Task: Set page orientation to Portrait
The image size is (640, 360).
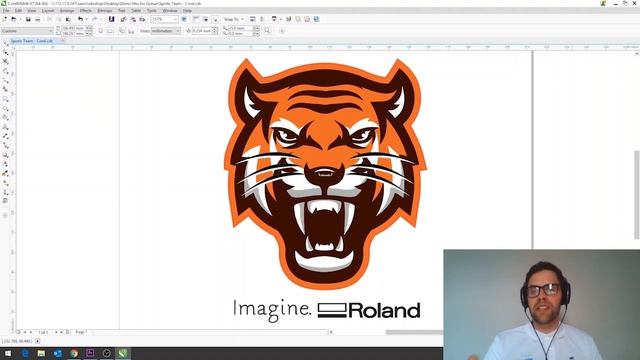Action: pos(100,31)
